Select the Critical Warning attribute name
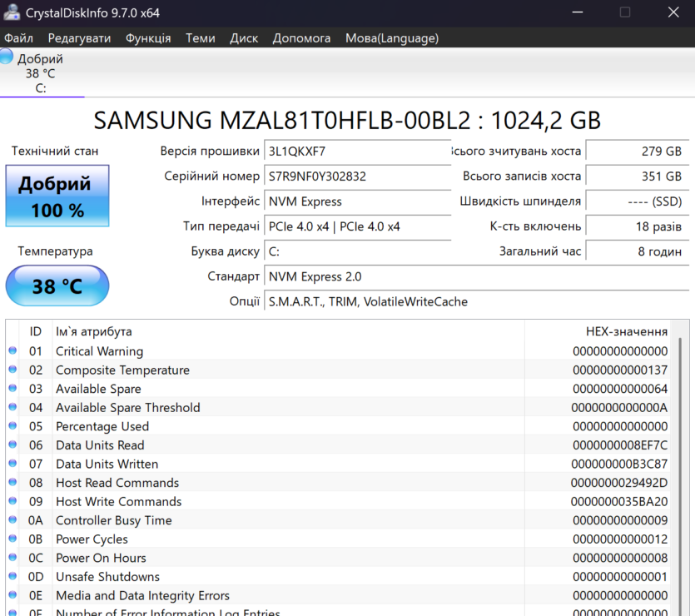Viewport: 695px width, 616px height. coord(99,351)
